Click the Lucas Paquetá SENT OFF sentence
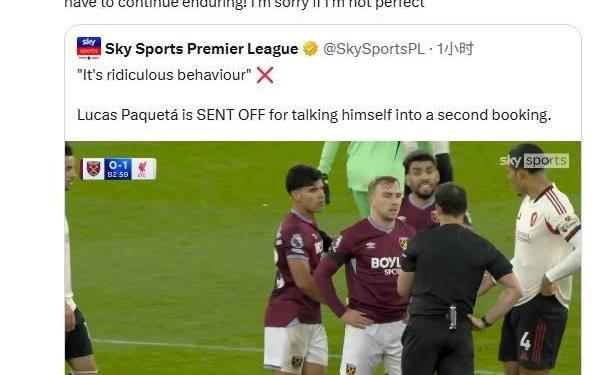Image resolution: width=598 pixels, height=375 pixels. 314,115
